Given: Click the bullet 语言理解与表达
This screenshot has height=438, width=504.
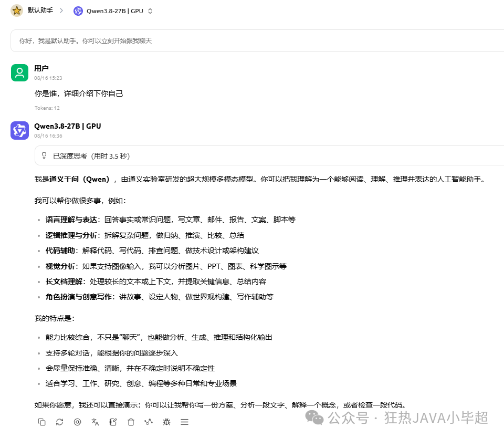Looking at the screenshot, I should [170, 220].
